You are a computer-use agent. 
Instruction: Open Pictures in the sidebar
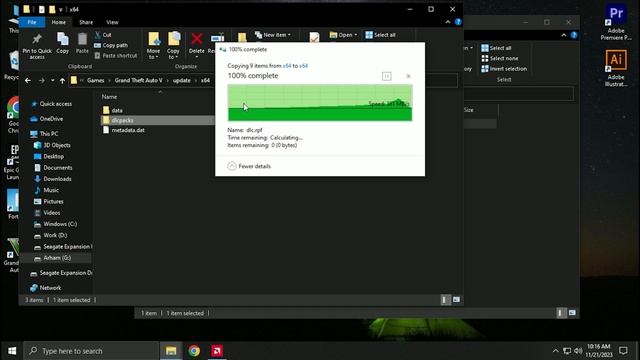tap(53, 201)
